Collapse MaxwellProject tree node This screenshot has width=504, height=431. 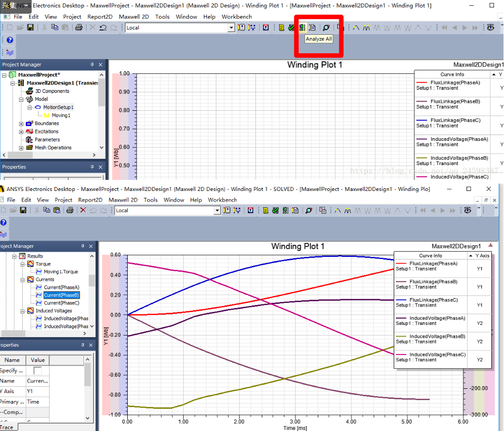point(4,75)
